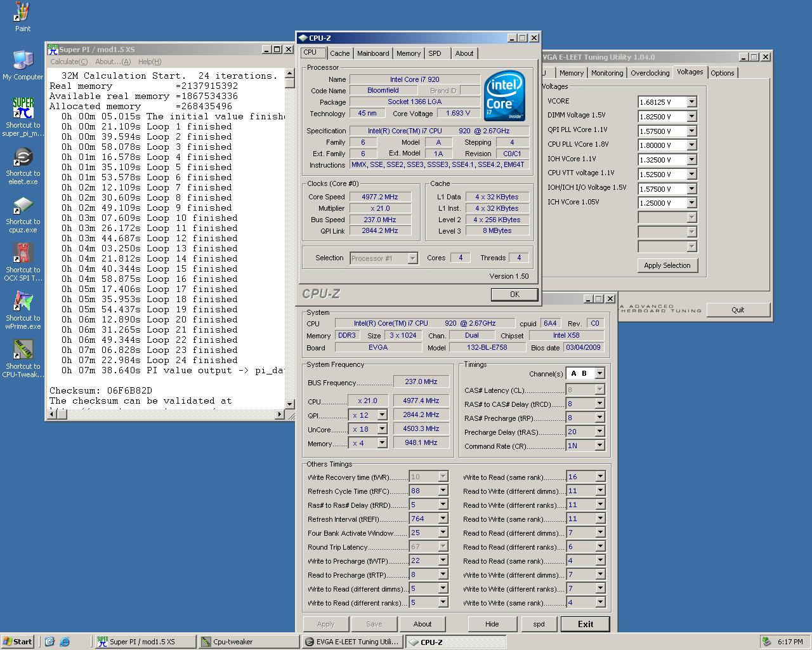
Task: Click the taskbar clock showing 6:17 PM
Action: (790, 642)
